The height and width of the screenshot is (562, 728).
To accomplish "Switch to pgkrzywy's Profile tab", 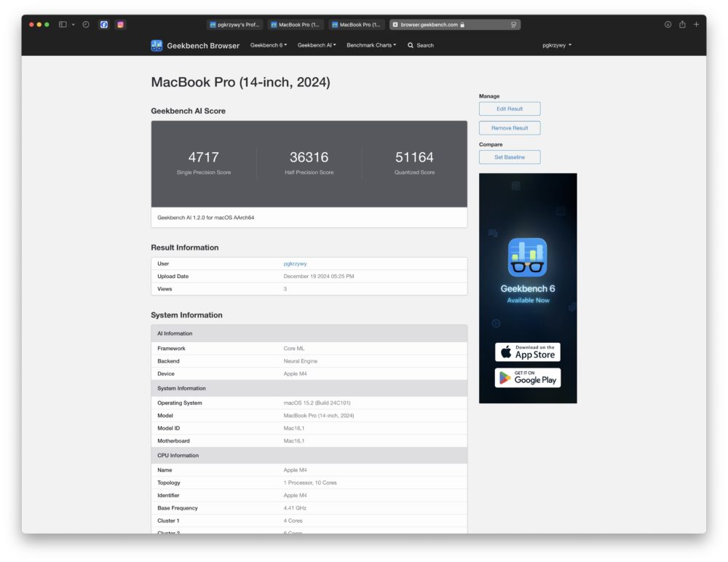I will [234, 25].
